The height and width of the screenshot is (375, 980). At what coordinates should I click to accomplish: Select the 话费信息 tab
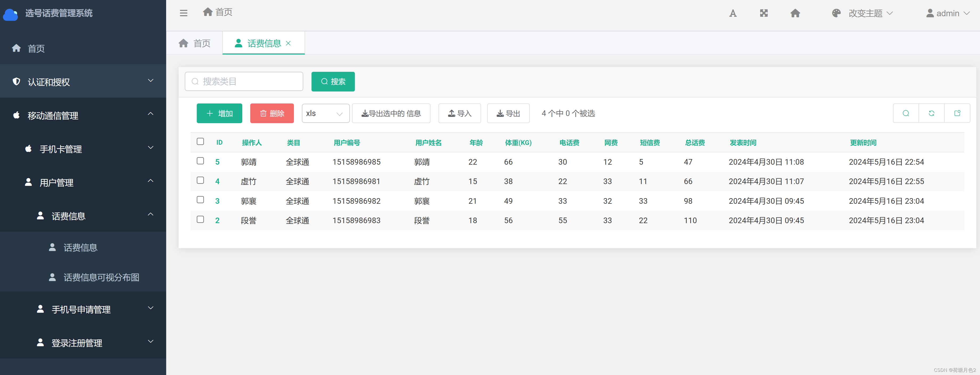264,43
